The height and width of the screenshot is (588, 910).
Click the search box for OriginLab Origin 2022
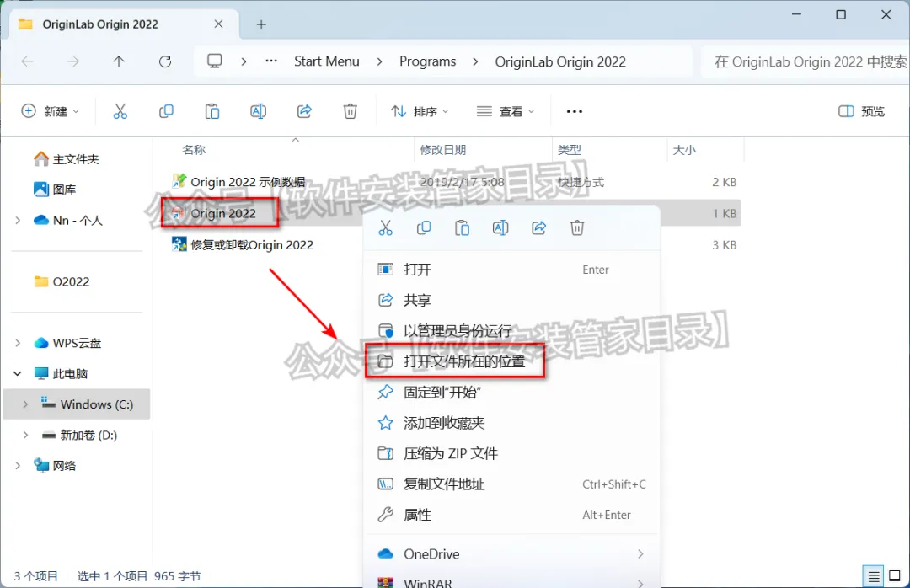pyautogui.click(x=806, y=61)
